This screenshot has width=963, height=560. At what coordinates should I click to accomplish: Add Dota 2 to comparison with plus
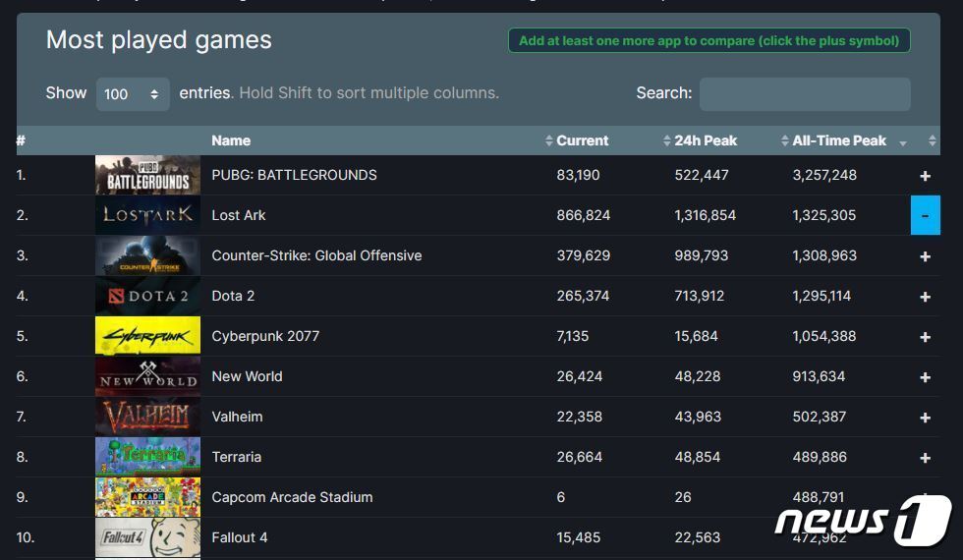coord(925,297)
